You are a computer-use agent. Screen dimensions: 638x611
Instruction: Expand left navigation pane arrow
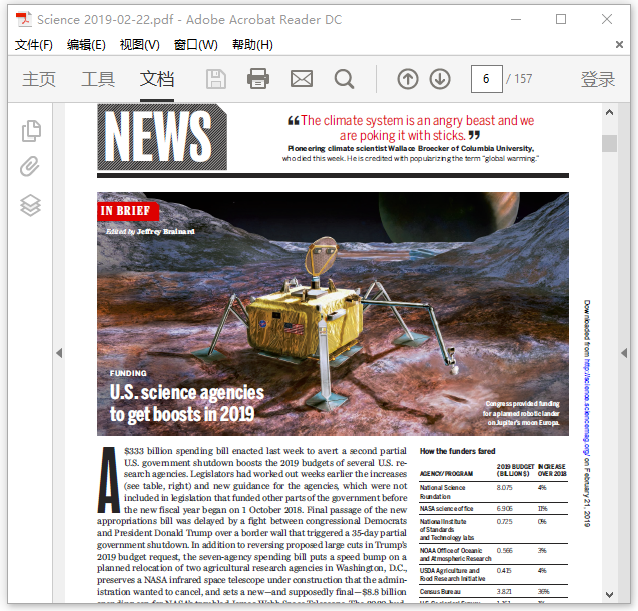[59, 353]
